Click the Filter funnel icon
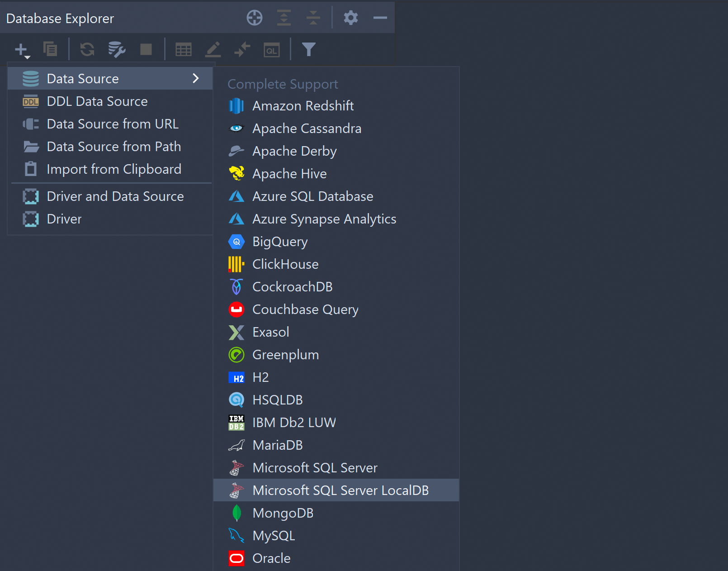Viewport: 728px width, 571px height. pyautogui.click(x=308, y=49)
